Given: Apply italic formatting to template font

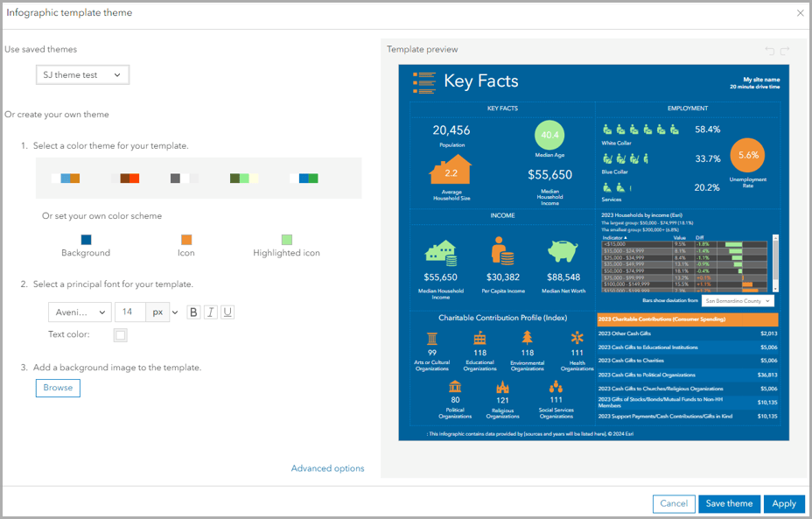Looking at the screenshot, I should tap(209, 311).
